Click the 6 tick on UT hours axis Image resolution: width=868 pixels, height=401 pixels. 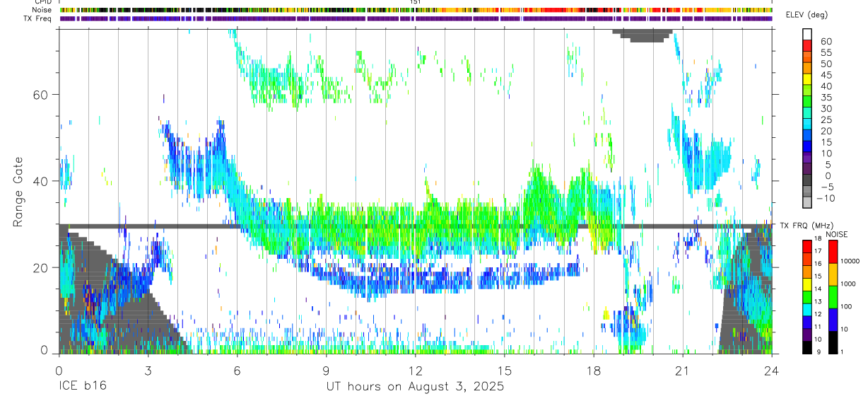click(237, 371)
